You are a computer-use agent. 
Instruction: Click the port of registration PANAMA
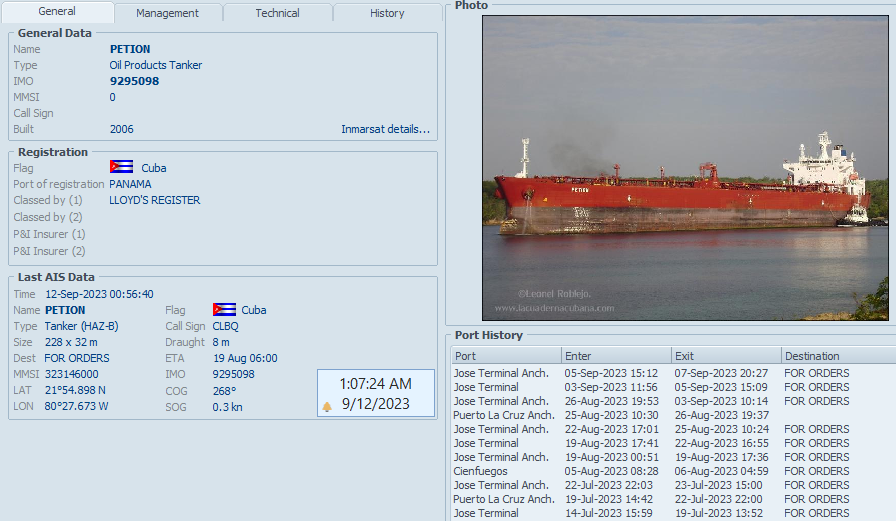click(x=130, y=184)
